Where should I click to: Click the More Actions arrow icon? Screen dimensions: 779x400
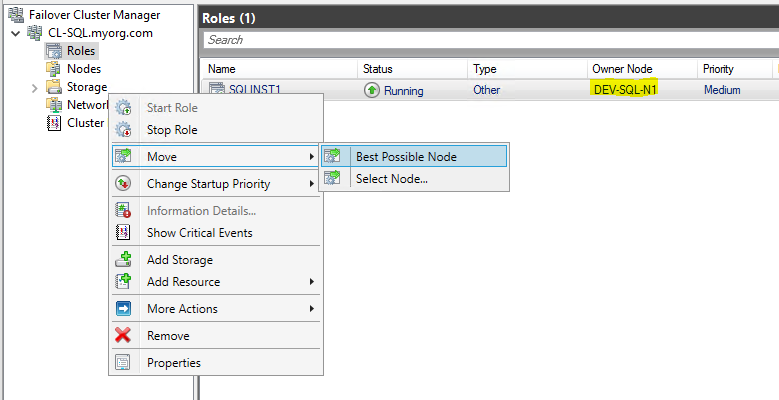click(123, 309)
